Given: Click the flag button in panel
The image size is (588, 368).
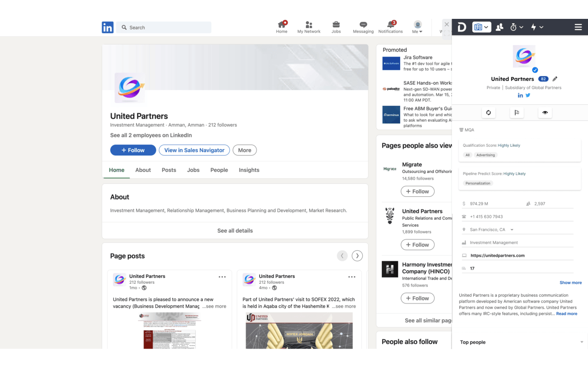Looking at the screenshot, I should pos(516,112).
